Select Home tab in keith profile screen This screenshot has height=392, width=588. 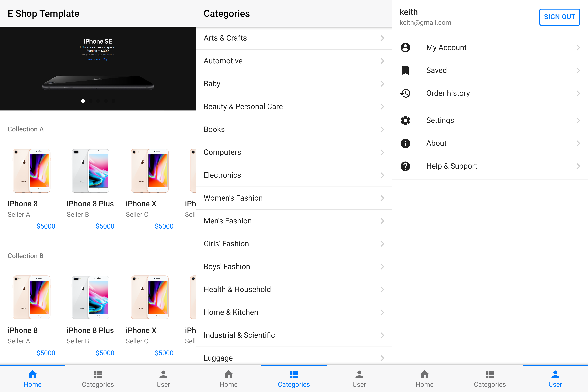point(424,379)
